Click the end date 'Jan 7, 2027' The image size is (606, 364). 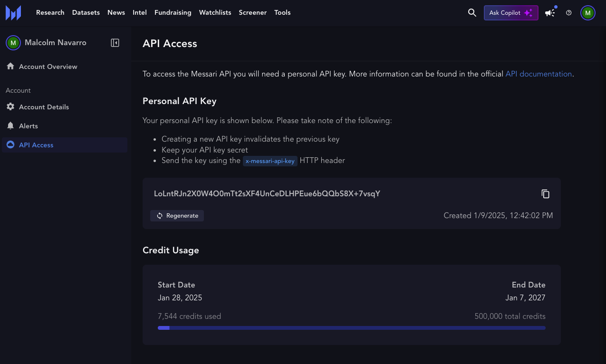coord(525,298)
